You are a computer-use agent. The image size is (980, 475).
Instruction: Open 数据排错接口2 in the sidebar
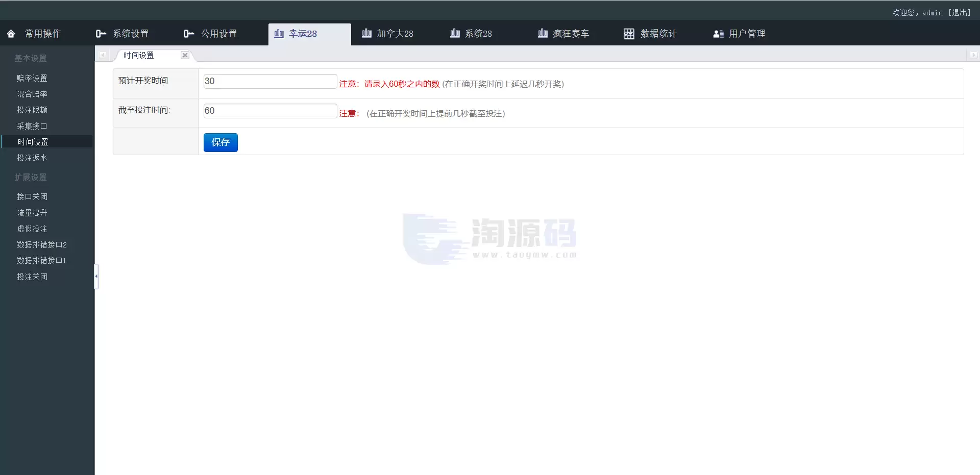[x=42, y=244]
